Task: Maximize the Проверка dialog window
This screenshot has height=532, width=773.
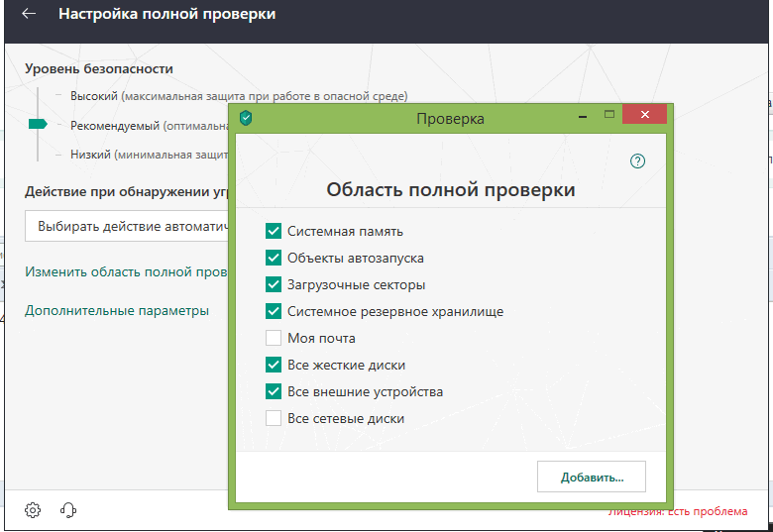Action: tap(609, 115)
